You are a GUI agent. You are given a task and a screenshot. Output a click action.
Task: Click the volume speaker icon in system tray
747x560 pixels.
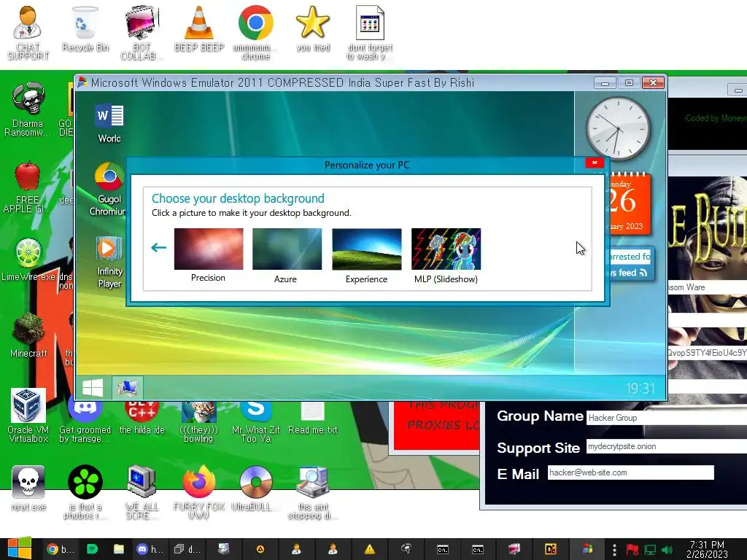coord(667,550)
